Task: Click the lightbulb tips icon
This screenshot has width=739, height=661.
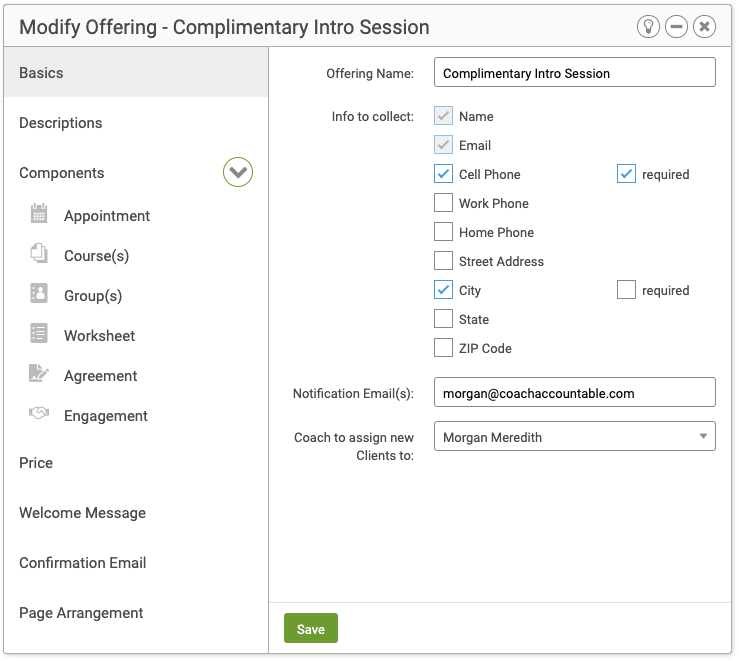Action: pyautogui.click(x=648, y=26)
